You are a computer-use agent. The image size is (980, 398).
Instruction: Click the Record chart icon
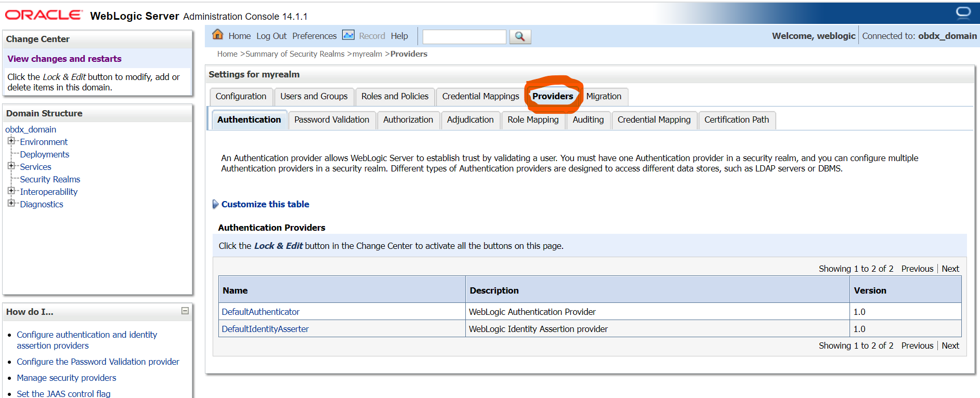348,35
